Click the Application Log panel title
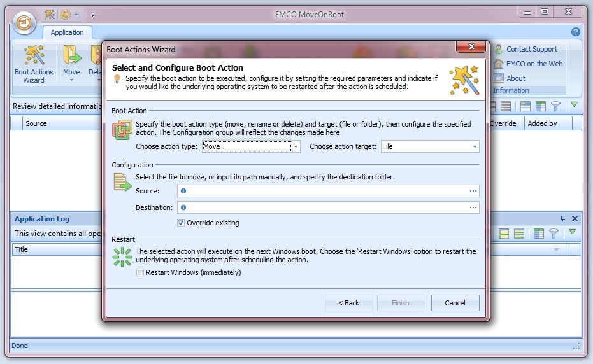Screen dimensions: 593x364 tap(42, 219)
